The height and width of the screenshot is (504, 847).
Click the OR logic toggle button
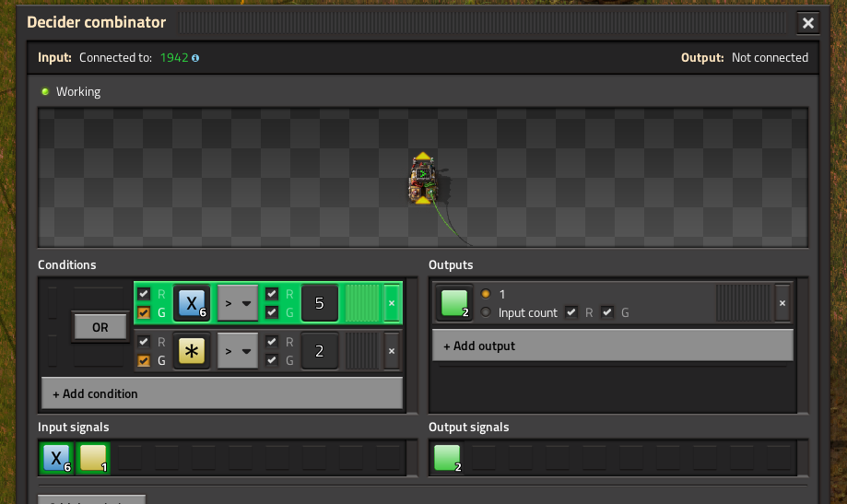pos(100,327)
